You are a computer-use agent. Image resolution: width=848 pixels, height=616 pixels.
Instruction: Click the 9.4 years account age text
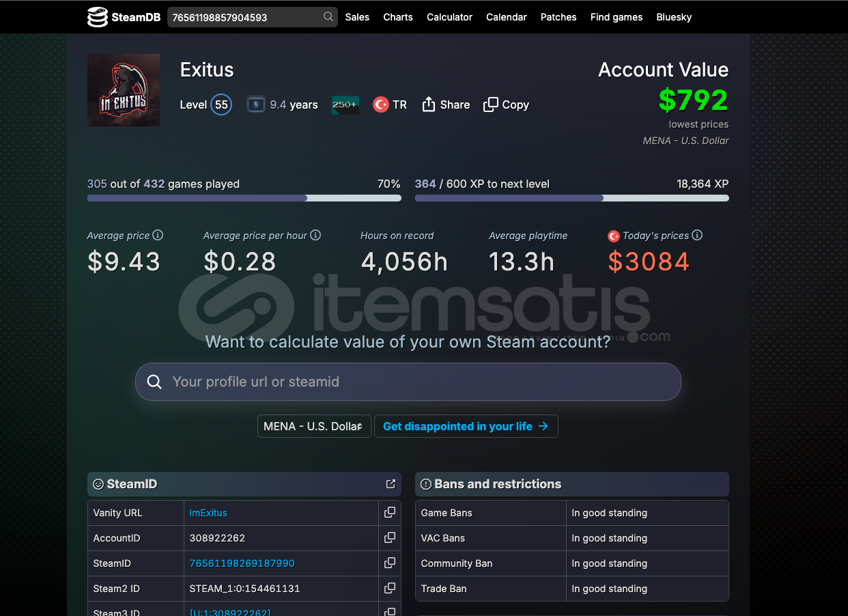pyautogui.click(x=294, y=104)
